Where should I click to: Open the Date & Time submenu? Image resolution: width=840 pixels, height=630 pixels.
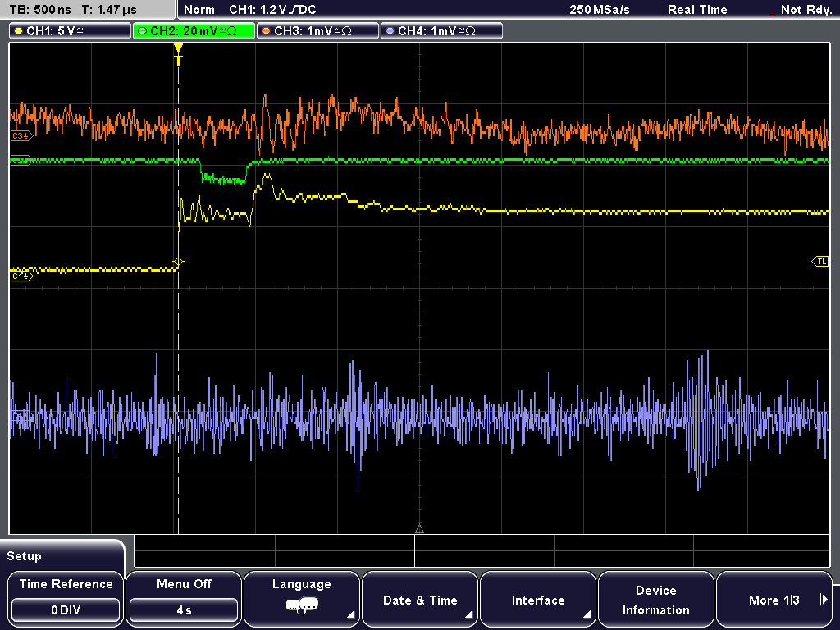coord(420,599)
